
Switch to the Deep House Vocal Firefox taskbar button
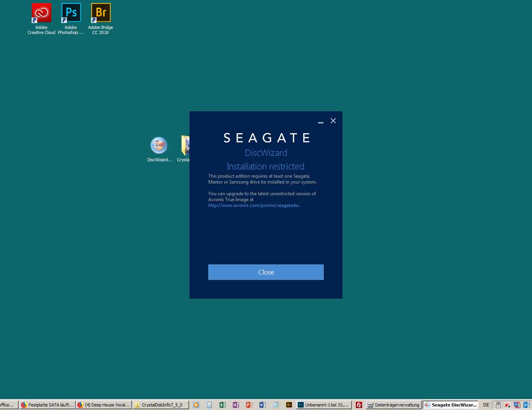pos(104,405)
